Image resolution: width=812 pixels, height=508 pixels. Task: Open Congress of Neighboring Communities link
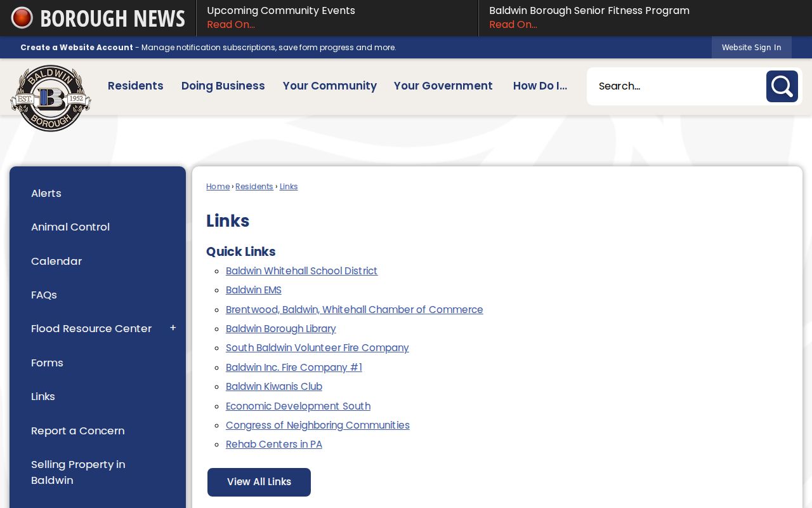(318, 425)
